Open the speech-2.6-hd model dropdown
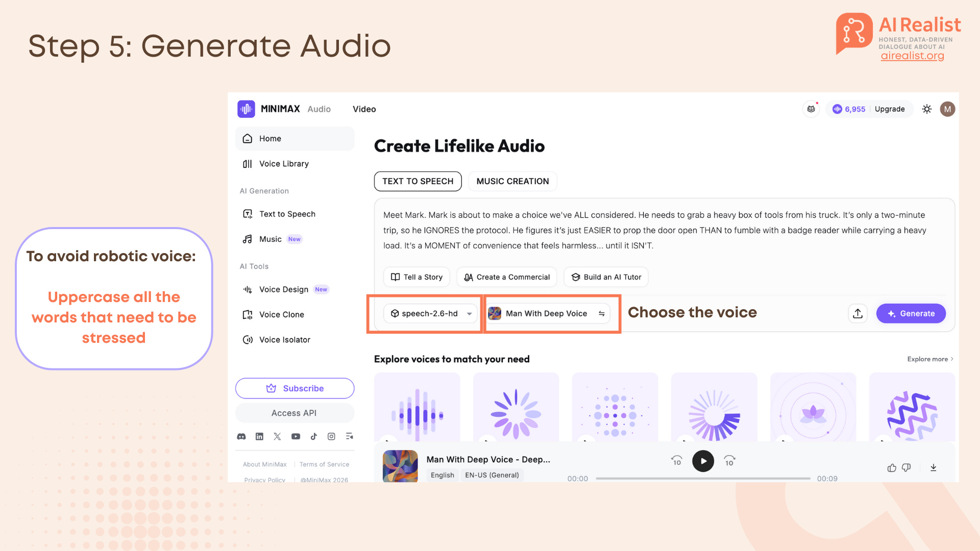 (430, 313)
